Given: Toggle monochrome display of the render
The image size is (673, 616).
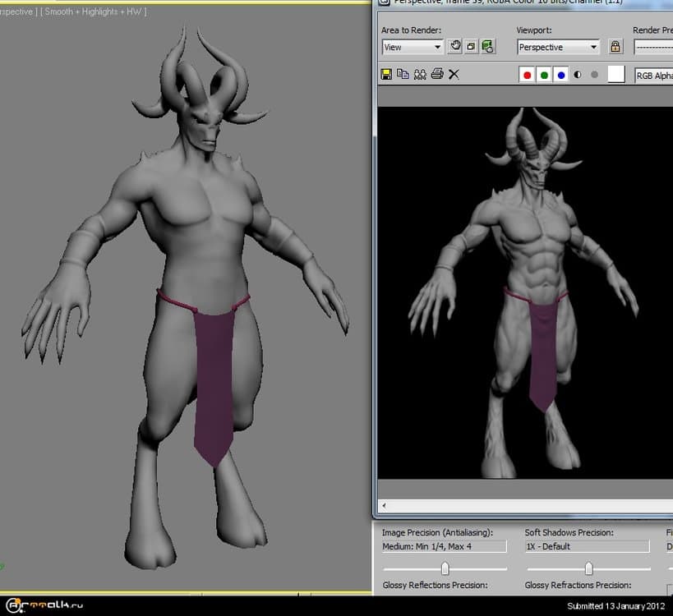Looking at the screenshot, I should pyautogui.click(x=577, y=74).
